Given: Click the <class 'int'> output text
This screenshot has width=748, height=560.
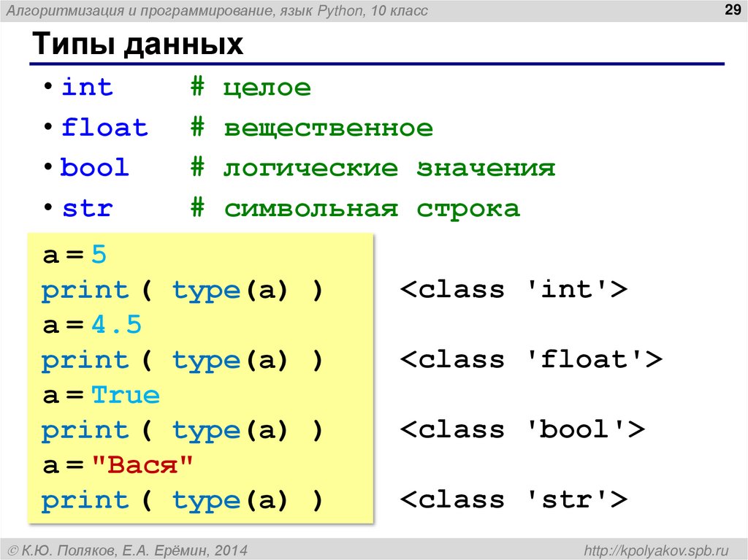Looking at the screenshot, I should point(515,289).
